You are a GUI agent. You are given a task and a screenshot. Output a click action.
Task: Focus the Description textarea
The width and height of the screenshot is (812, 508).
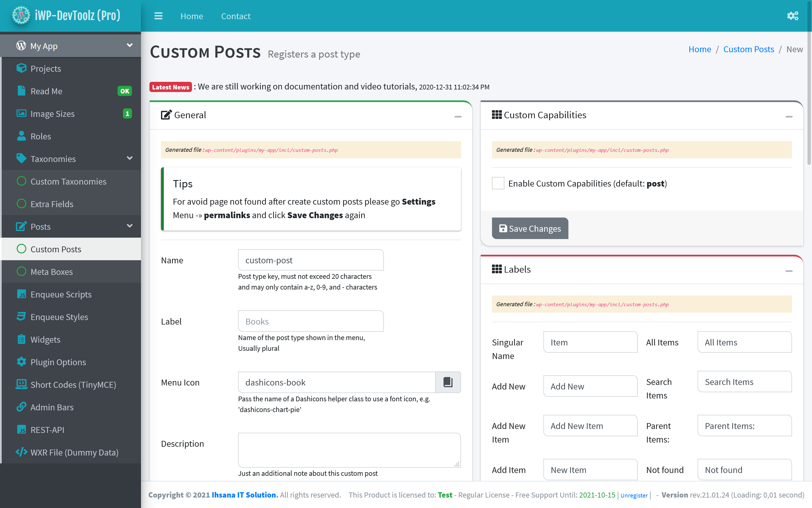[x=349, y=450]
